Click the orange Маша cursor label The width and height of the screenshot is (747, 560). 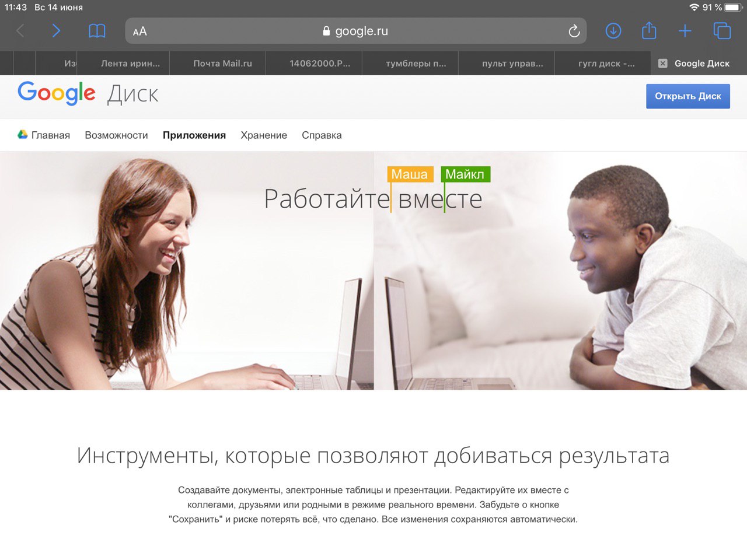click(x=410, y=174)
